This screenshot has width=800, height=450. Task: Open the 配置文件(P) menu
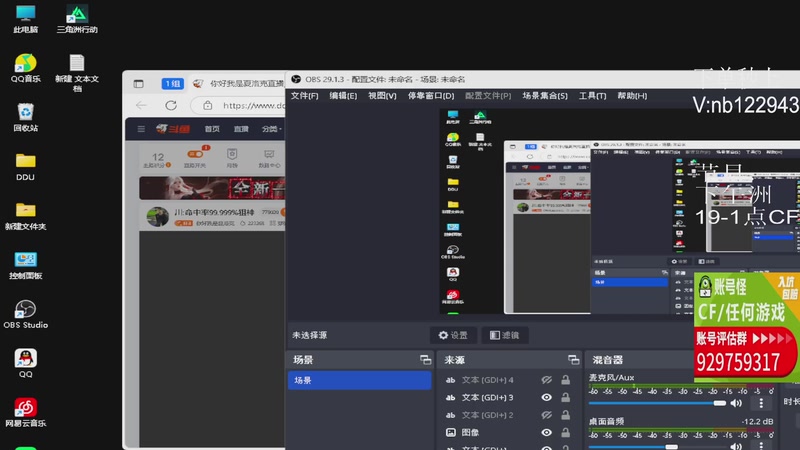coord(488,95)
